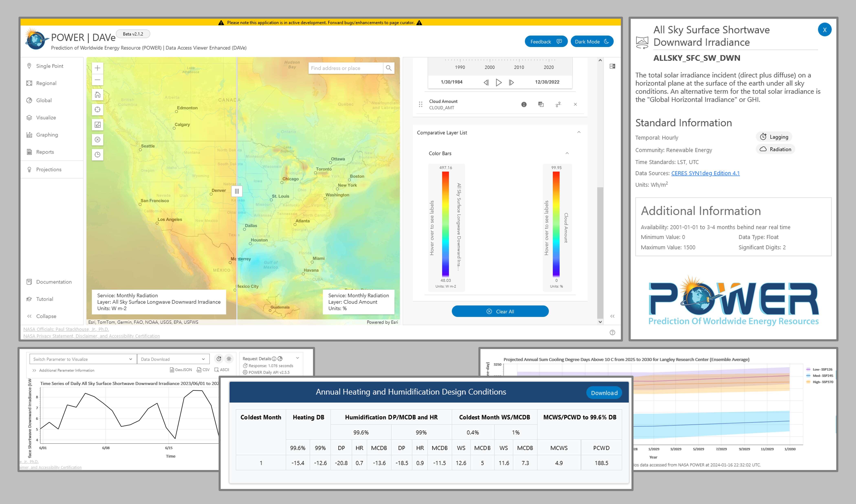Select Single Point in the sidebar
856x504 pixels.
click(x=50, y=66)
